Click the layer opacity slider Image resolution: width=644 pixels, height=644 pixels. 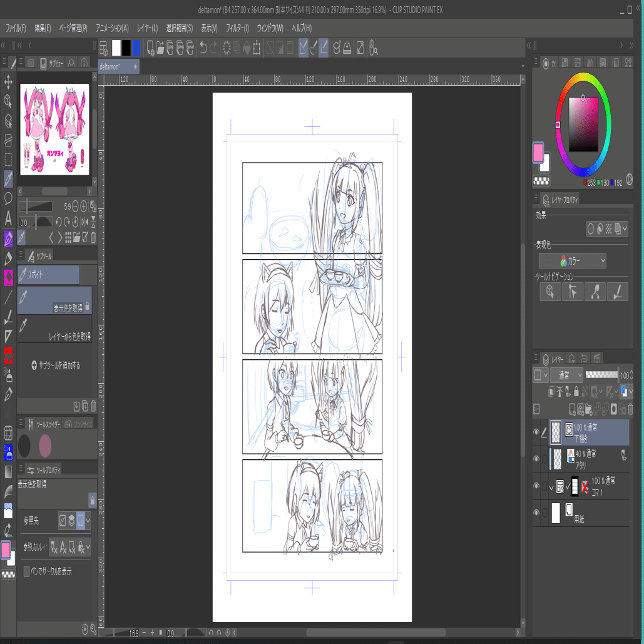tap(601, 374)
